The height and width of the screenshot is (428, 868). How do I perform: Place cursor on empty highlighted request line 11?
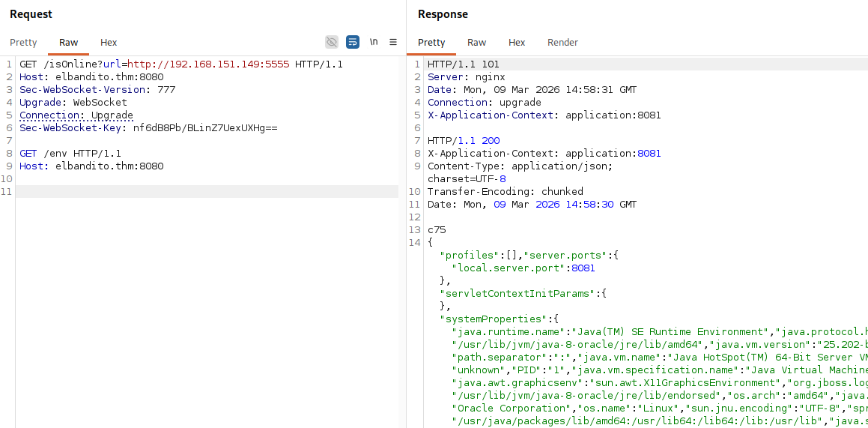(x=207, y=192)
